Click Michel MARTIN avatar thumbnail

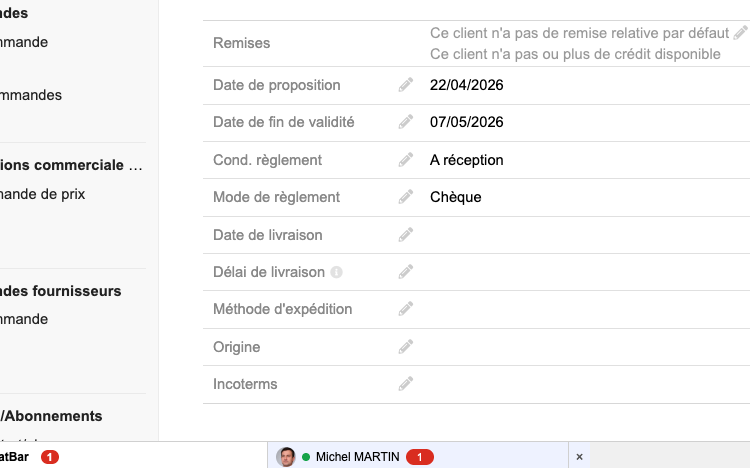click(x=286, y=457)
